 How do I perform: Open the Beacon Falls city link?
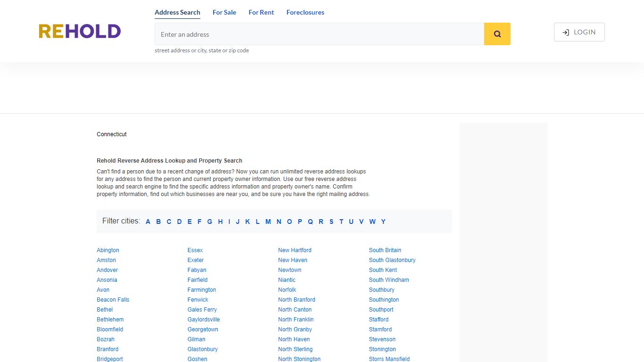113,300
